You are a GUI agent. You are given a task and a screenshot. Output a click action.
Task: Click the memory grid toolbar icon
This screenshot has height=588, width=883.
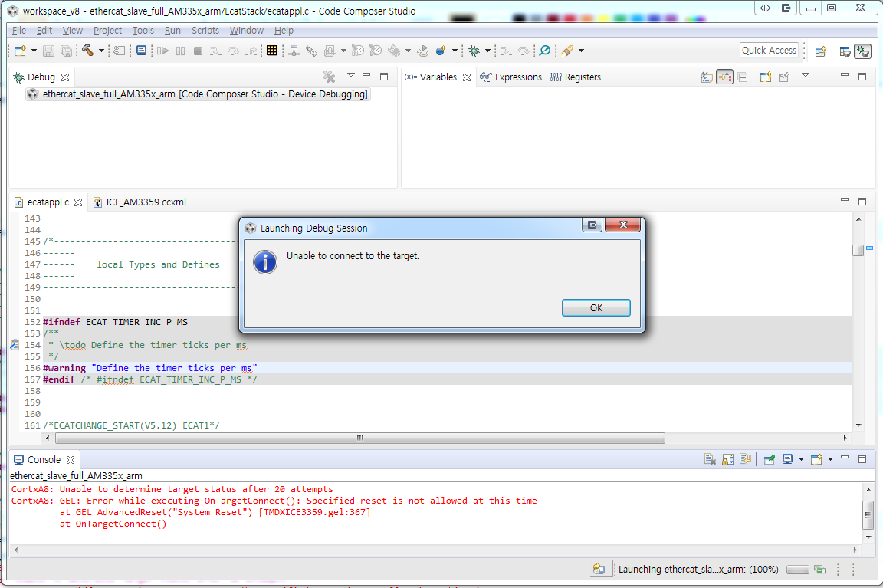tap(271, 51)
